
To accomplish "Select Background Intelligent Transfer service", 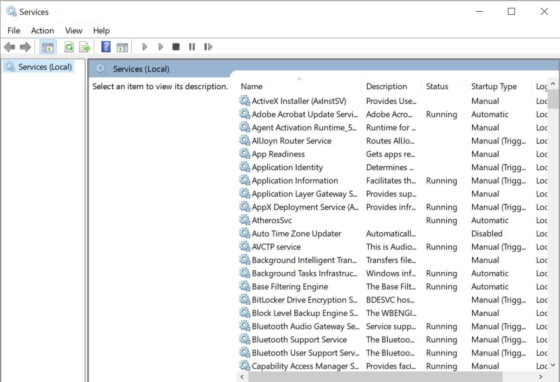I will [393, 260].
